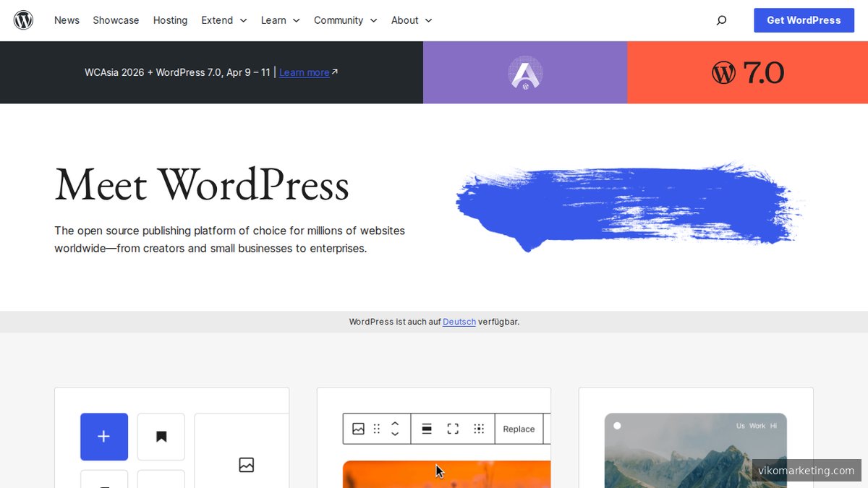Expand the Extend dropdown menu
The image size is (868, 488).
[224, 20]
